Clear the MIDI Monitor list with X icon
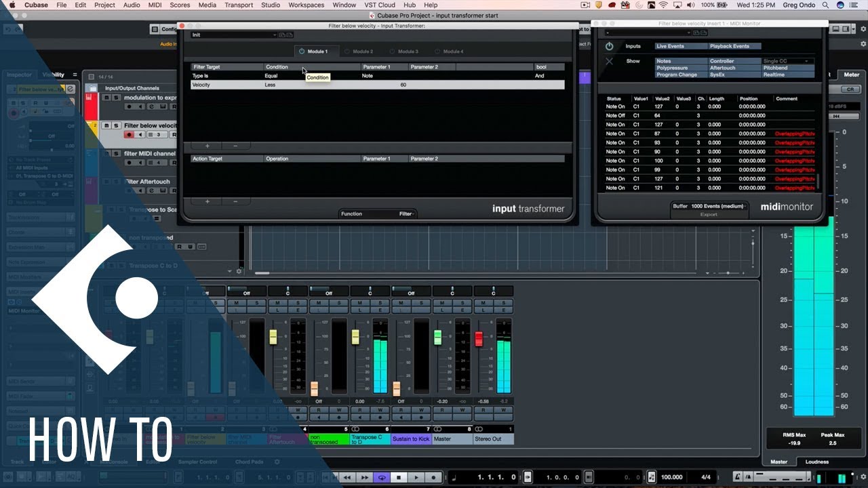The height and width of the screenshot is (488, 868). [x=609, y=61]
